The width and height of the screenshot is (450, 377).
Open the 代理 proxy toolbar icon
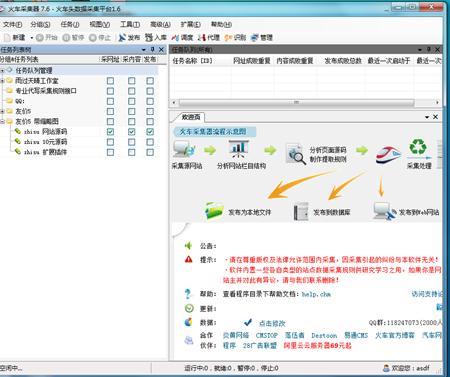(201, 37)
